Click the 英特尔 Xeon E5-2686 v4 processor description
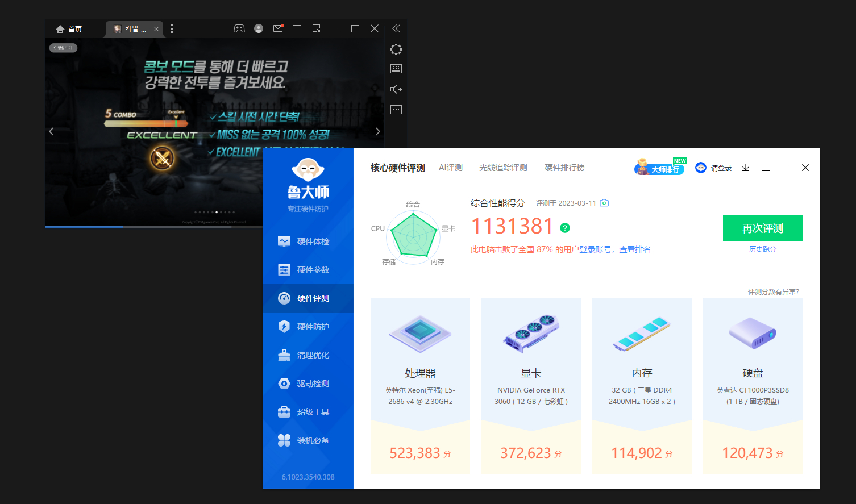This screenshot has height=504, width=856. [420, 396]
